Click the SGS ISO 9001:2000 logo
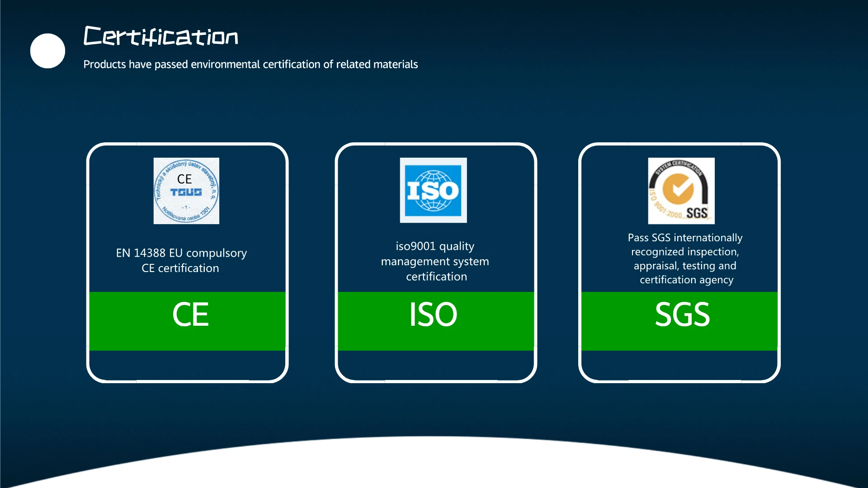Screen dimensions: 868x488 [681, 191]
